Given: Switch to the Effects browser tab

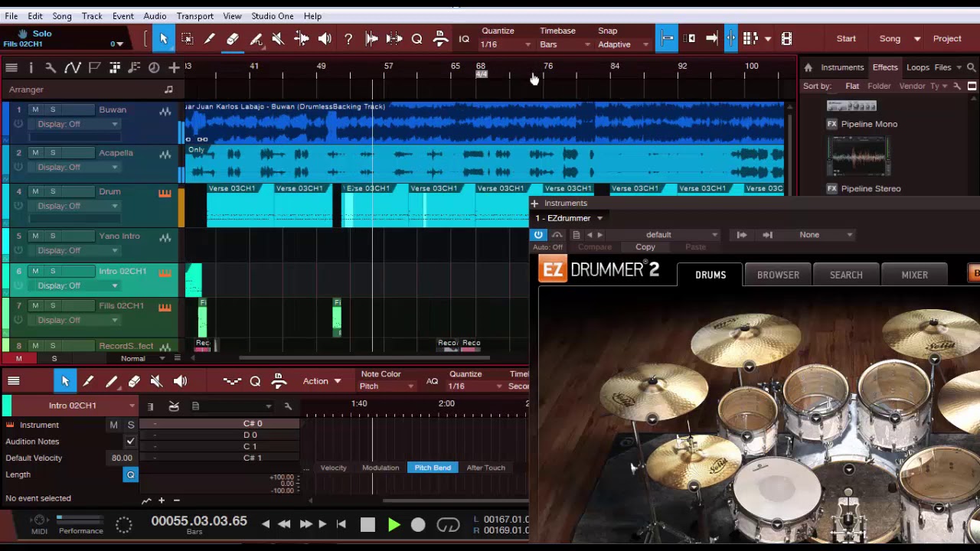Looking at the screenshot, I should (x=885, y=67).
